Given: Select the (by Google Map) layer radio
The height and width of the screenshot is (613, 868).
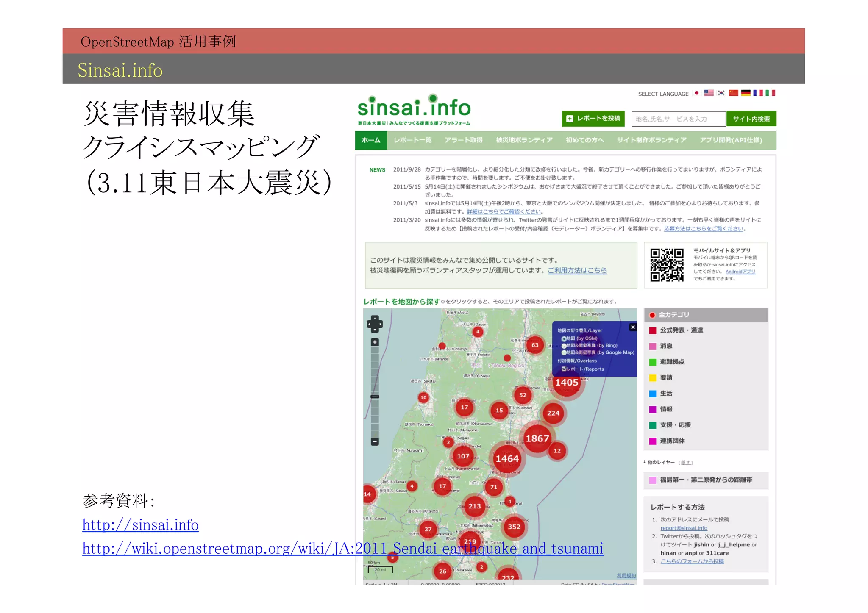Looking at the screenshot, I should (x=564, y=352).
